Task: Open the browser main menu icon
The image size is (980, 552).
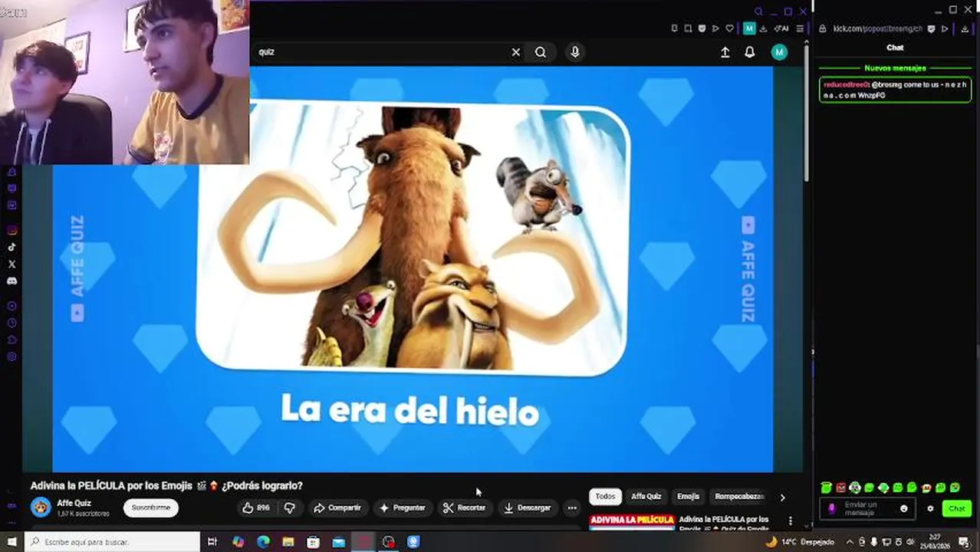Action: 800,28
